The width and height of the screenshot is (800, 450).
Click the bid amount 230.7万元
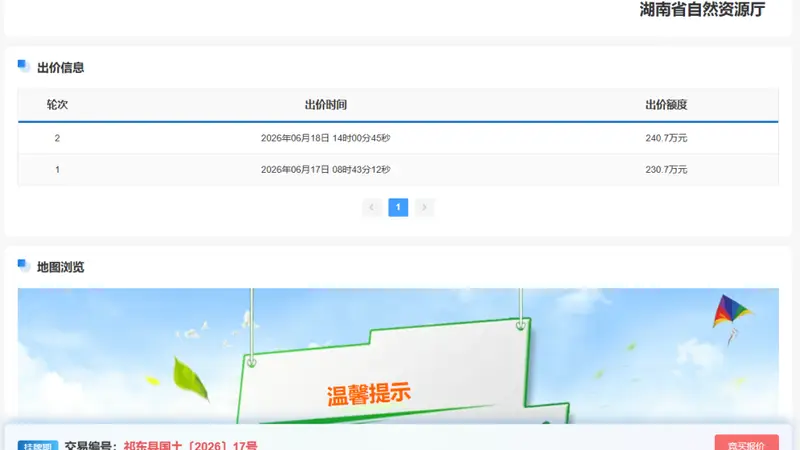666,169
